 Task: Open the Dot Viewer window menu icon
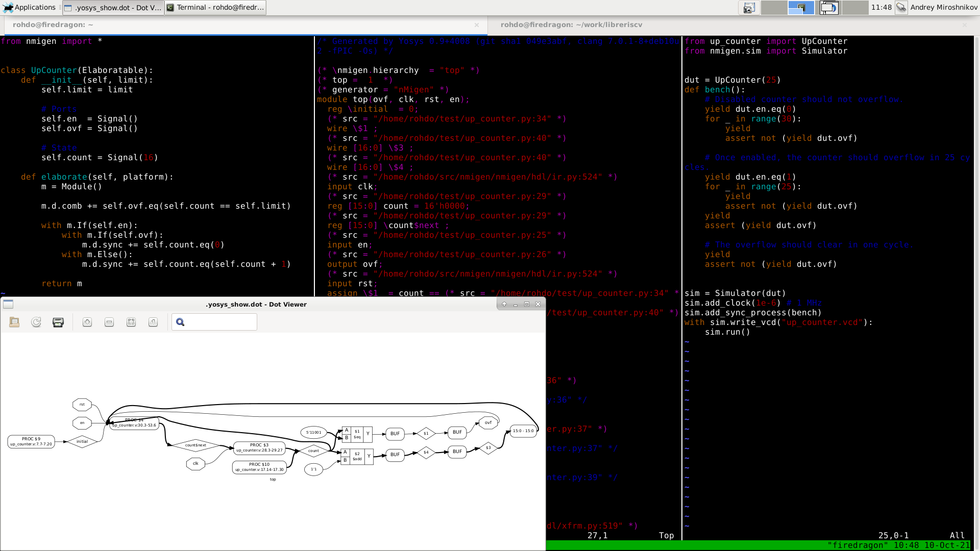pos(8,304)
